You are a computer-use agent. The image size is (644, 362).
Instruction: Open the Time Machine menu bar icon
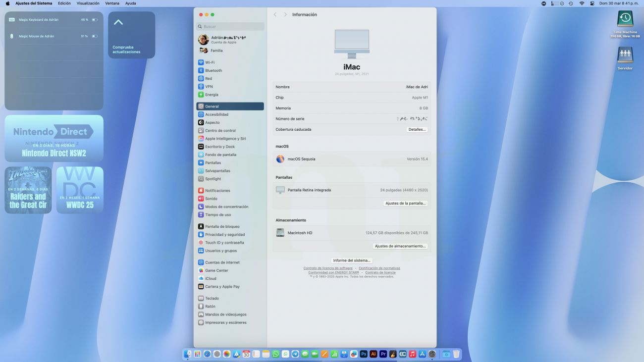click(x=571, y=3)
